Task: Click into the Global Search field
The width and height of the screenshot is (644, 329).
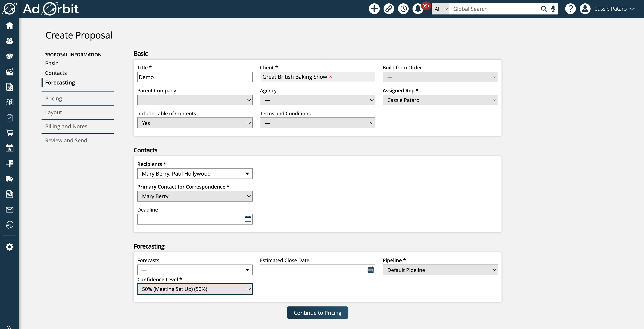Action: point(494,9)
